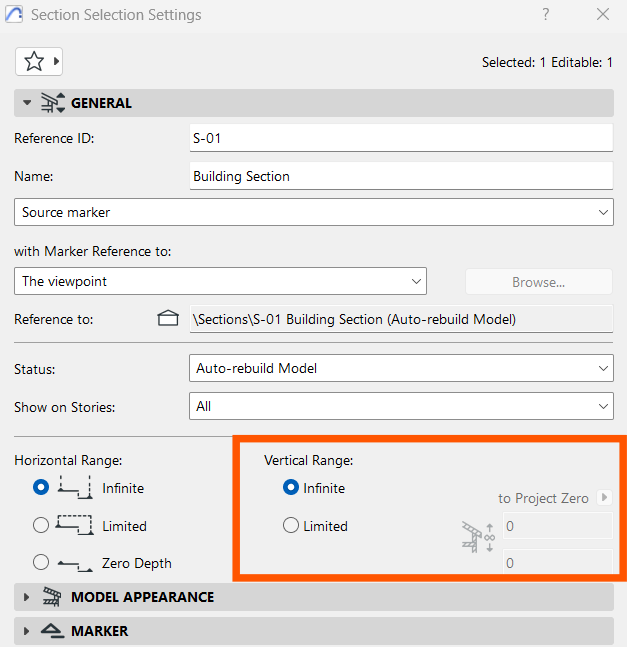Click the to Project Zero arrow button
Screen dimensions: 627x647
point(604,497)
